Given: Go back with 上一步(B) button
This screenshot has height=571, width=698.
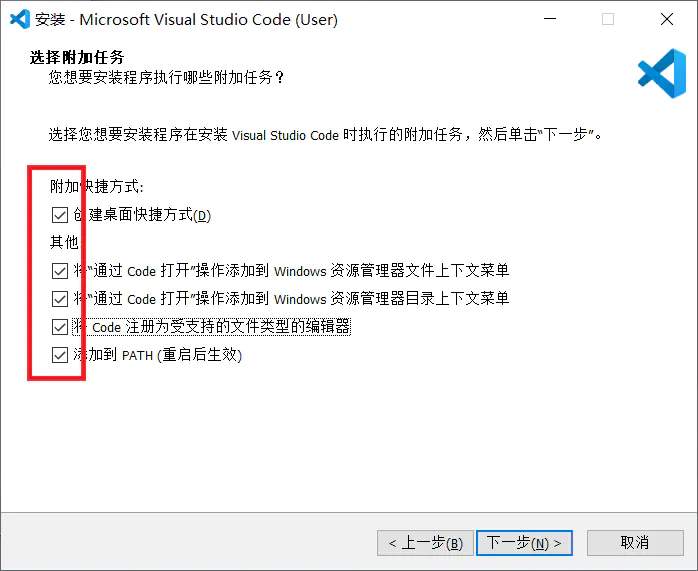Looking at the screenshot, I should [425, 543].
